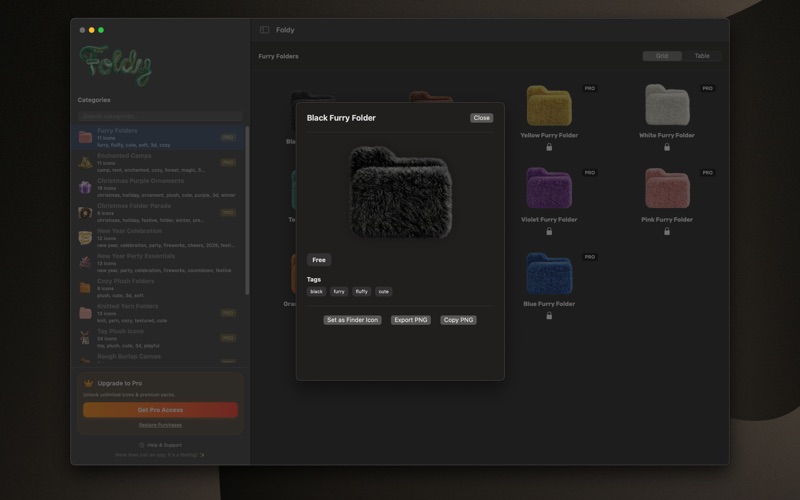800x500 pixels.
Task: Click the large black furry folder preview
Action: click(x=401, y=192)
